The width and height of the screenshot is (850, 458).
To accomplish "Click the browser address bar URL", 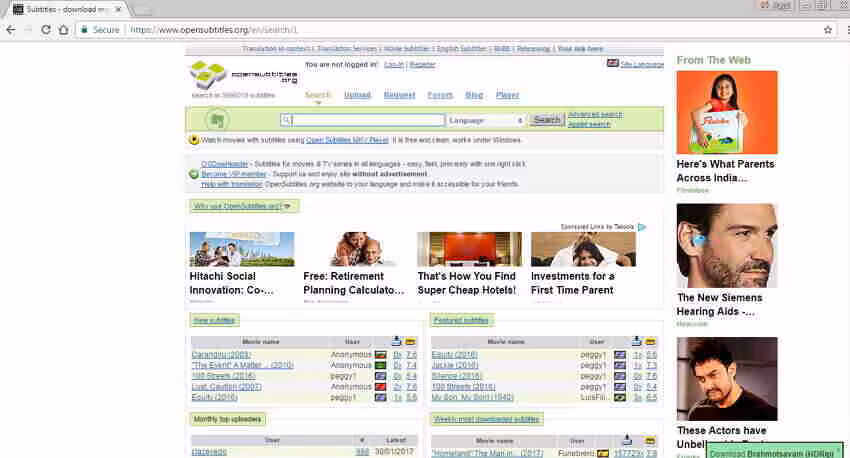I will [x=214, y=30].
